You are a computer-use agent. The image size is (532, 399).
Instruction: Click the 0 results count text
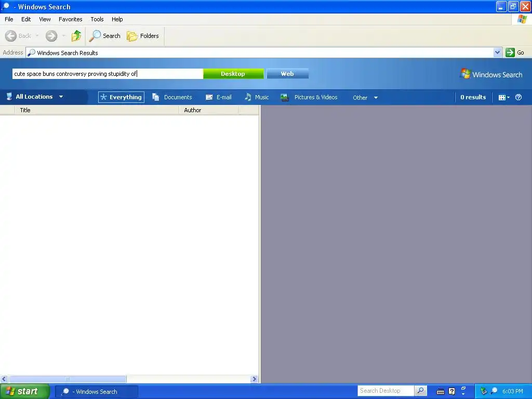[x=473, y=97]
